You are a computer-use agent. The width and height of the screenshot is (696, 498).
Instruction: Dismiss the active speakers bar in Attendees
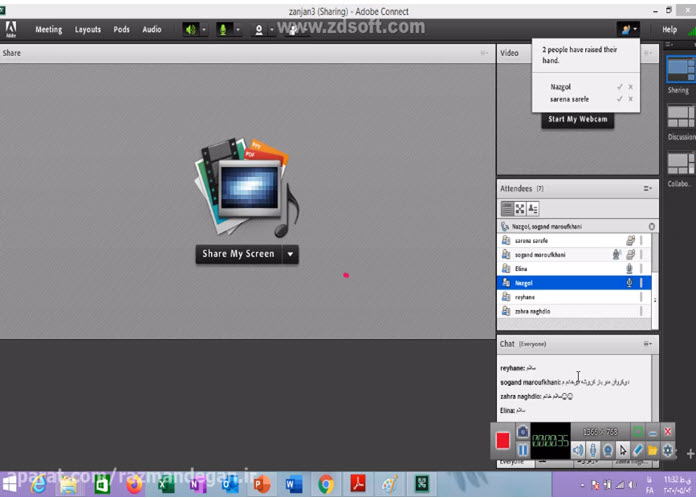tap(652, 227)
